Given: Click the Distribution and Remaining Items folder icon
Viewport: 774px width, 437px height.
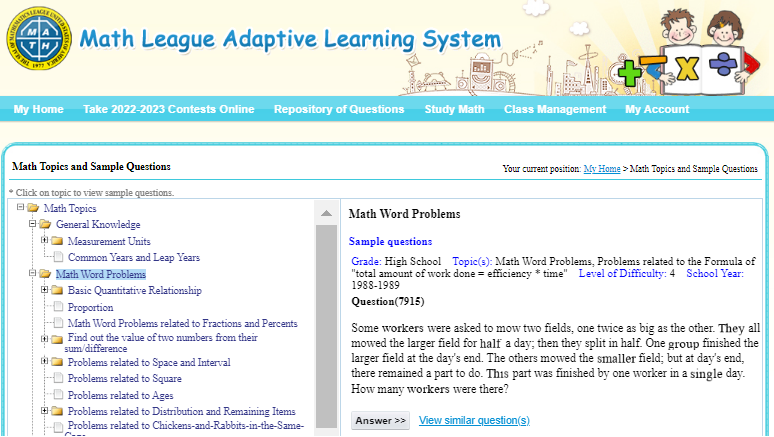Looking at the screenshot, I should (x=57, y=411).
